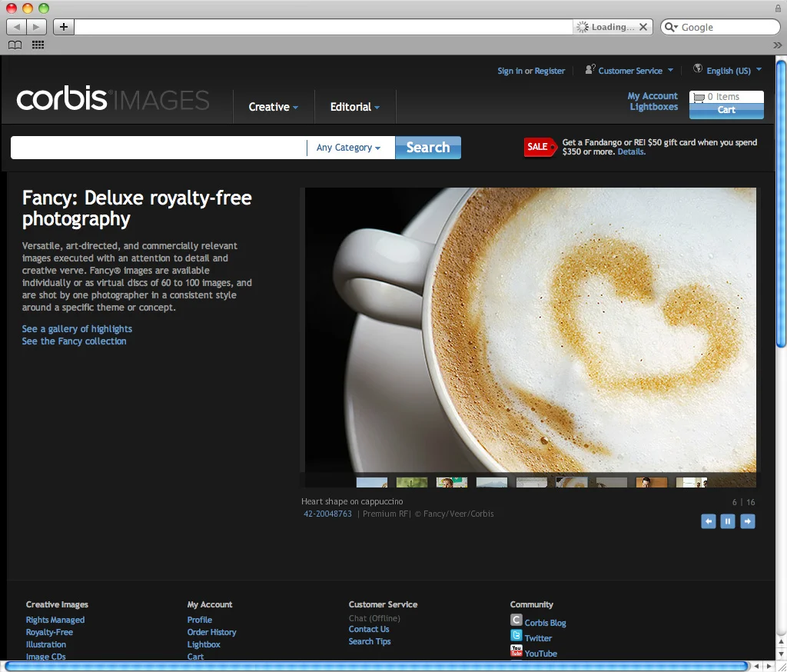Open Lightbox footer link
787x672 pixels.
coord(204,644)
